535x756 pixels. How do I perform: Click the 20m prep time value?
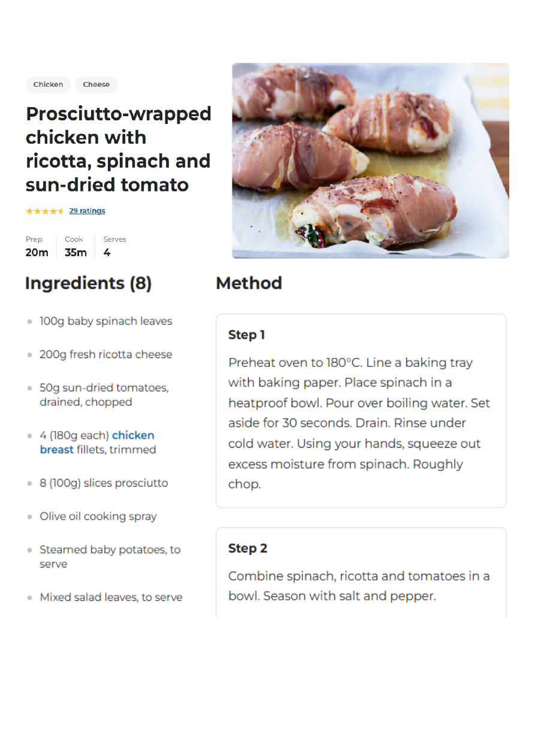[37, 253]
